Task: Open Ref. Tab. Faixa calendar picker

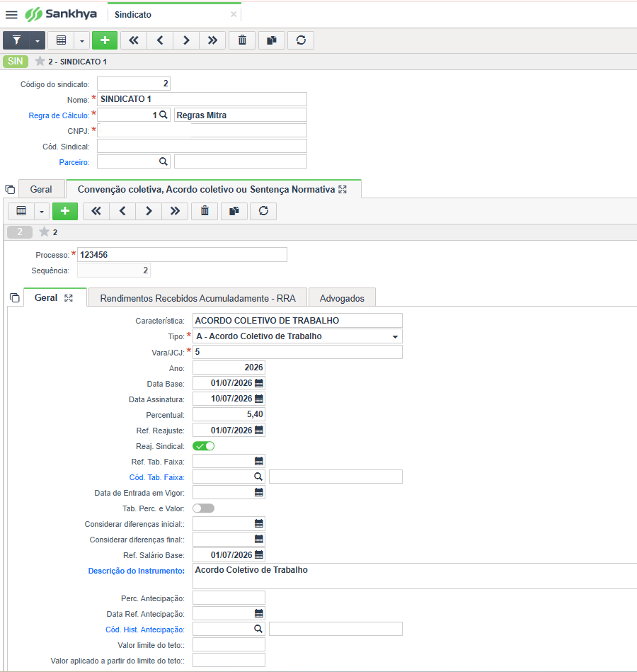Action: click(x=259, y=461)
